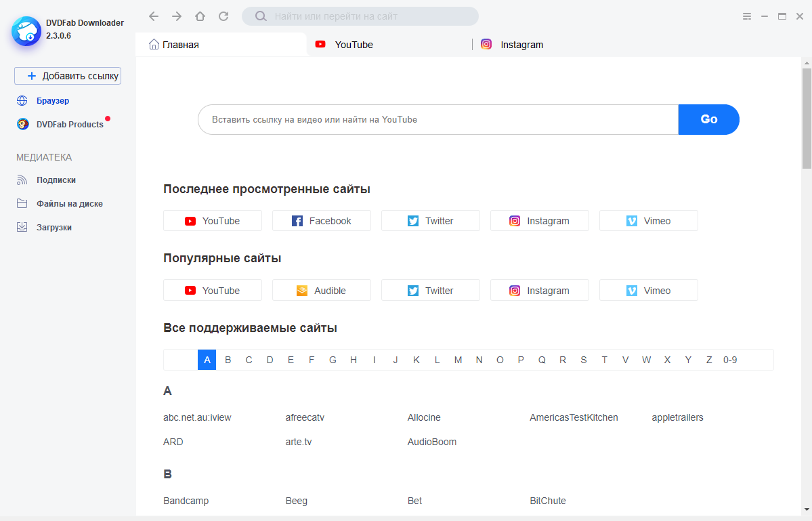Open DVDFab Products in the sidebar
The width and height of the screenshot is (812, 521).
click(x=70, y=124)
